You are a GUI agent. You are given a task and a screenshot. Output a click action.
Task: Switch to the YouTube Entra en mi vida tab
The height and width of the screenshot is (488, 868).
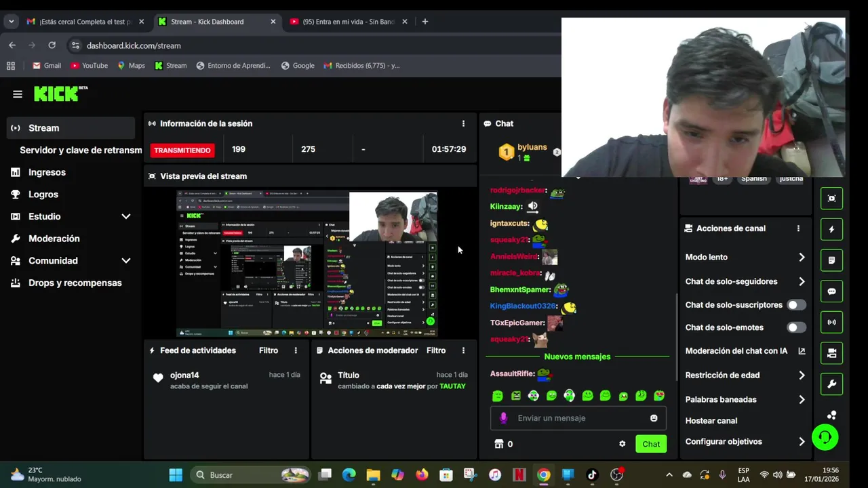(348, 22)
